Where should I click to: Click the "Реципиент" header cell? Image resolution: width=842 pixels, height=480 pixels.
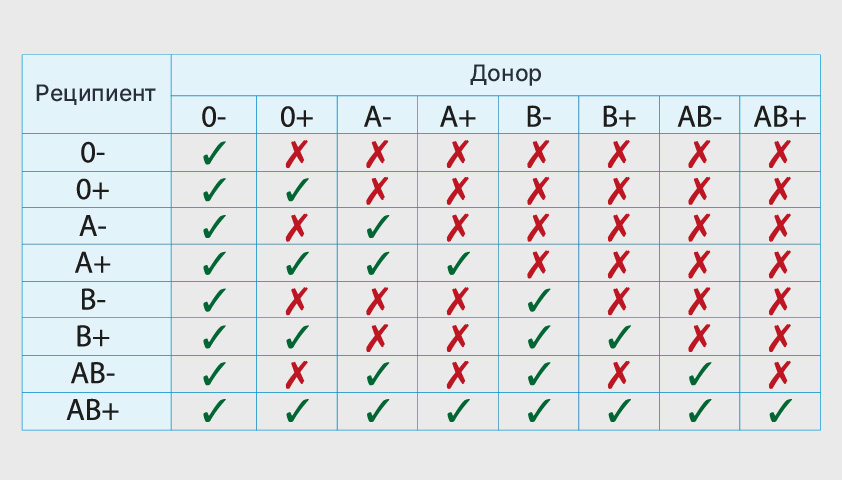point(96,94)
